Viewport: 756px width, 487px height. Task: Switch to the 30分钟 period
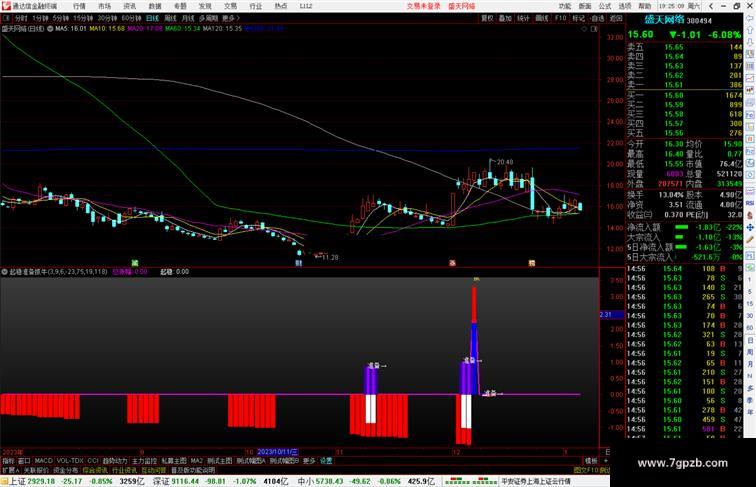107,18
